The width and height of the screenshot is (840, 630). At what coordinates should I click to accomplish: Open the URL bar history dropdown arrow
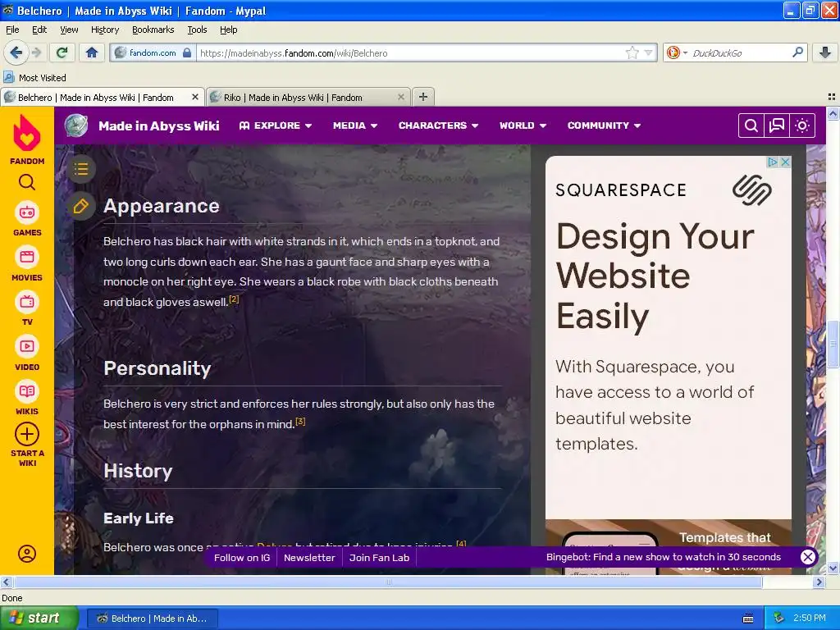click(648, 52)
